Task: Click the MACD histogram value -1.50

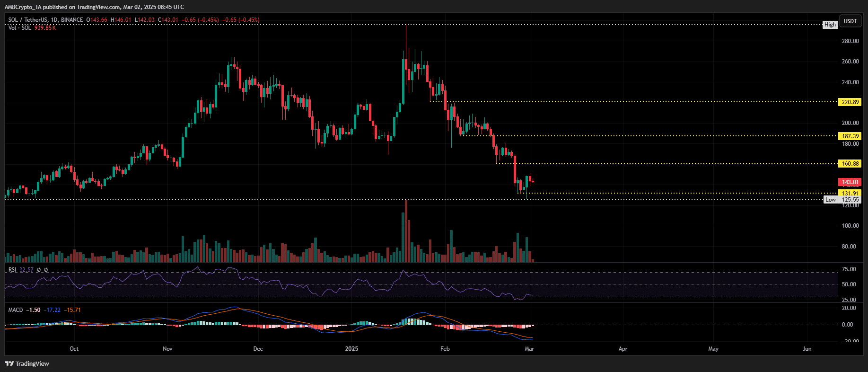Action: coord(33,310)
